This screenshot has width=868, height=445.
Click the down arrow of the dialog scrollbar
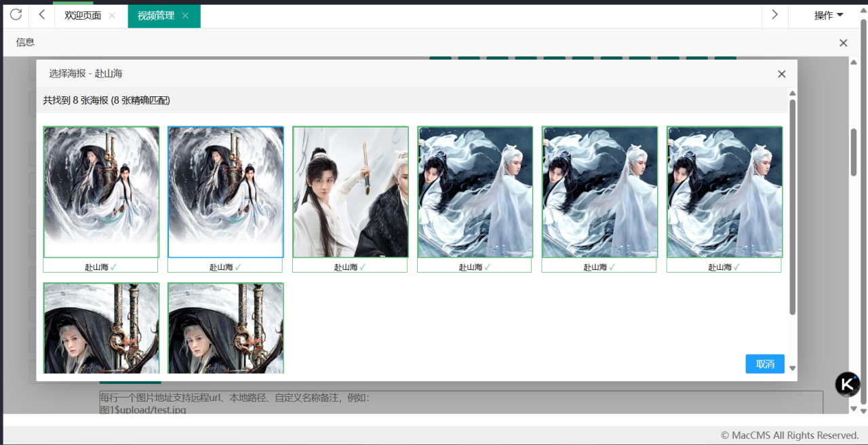[792, 368]
